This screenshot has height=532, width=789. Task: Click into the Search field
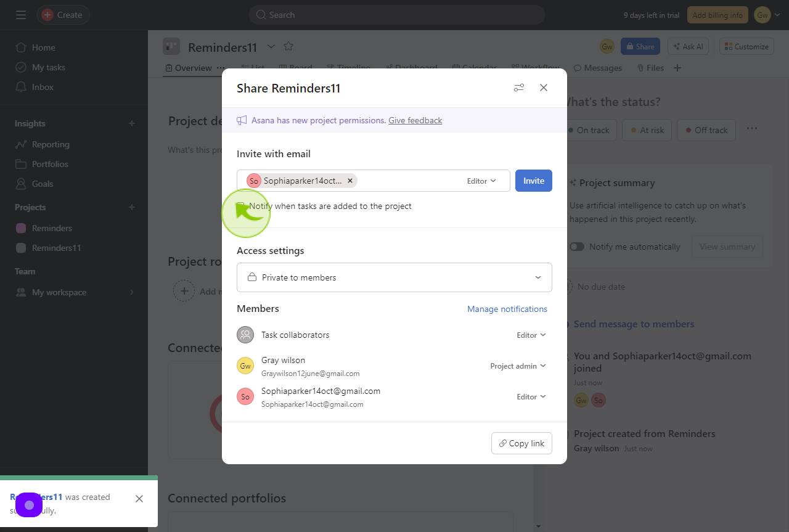397,15
